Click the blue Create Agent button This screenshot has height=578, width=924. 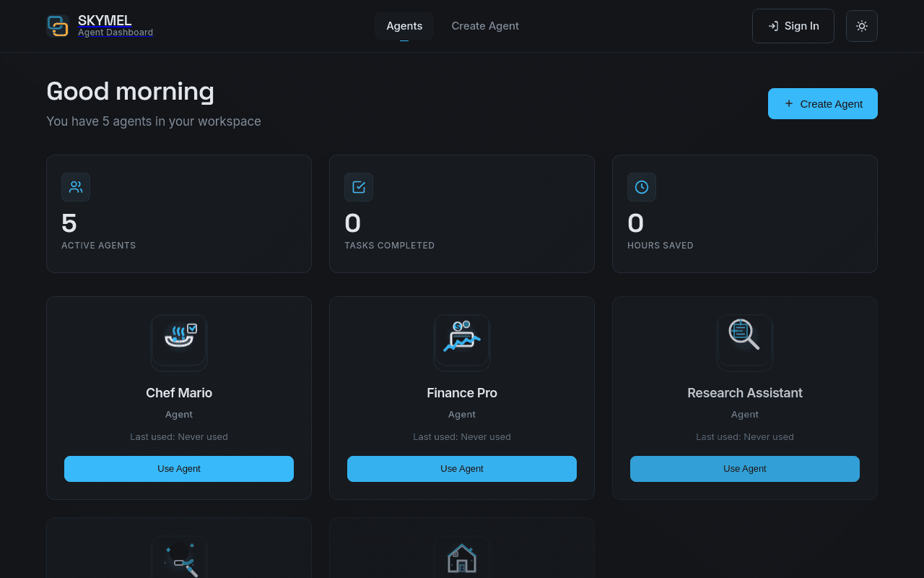tap(823, 103)
